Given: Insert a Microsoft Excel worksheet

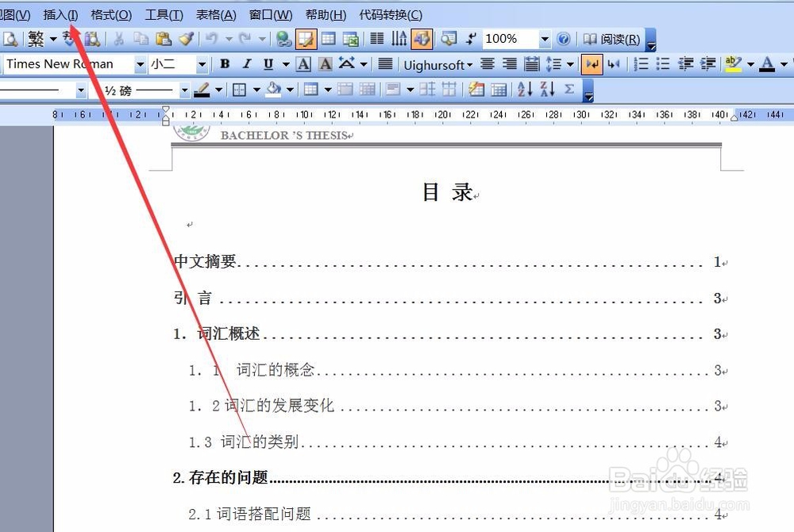Looking at the screenshot, I should [351, 39].
